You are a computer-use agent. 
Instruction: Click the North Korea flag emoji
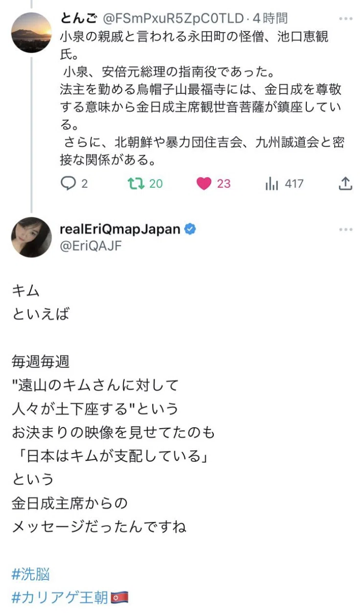tap(119, 597)
